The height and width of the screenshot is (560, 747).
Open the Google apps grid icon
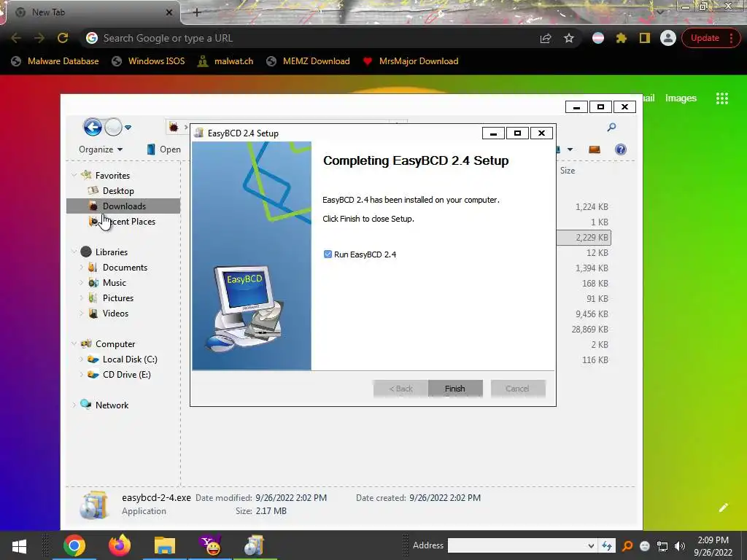pyautogui.click(x=721, y=98)
